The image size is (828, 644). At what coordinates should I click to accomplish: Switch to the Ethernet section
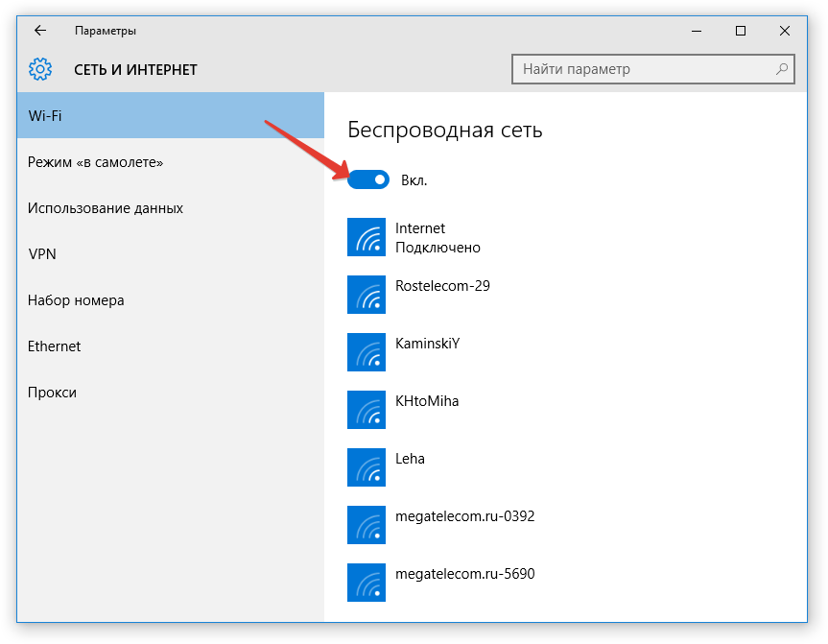tap(171, 346)
